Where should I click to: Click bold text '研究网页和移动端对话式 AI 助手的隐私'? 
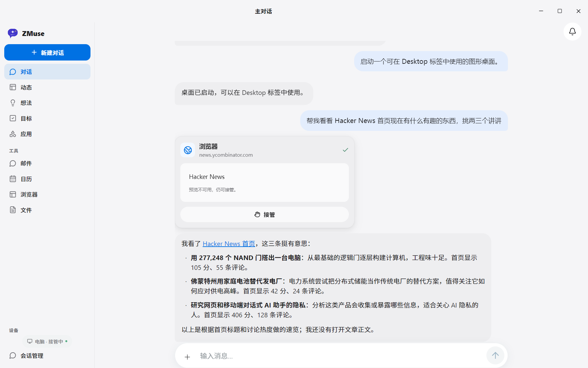(248, 305)
